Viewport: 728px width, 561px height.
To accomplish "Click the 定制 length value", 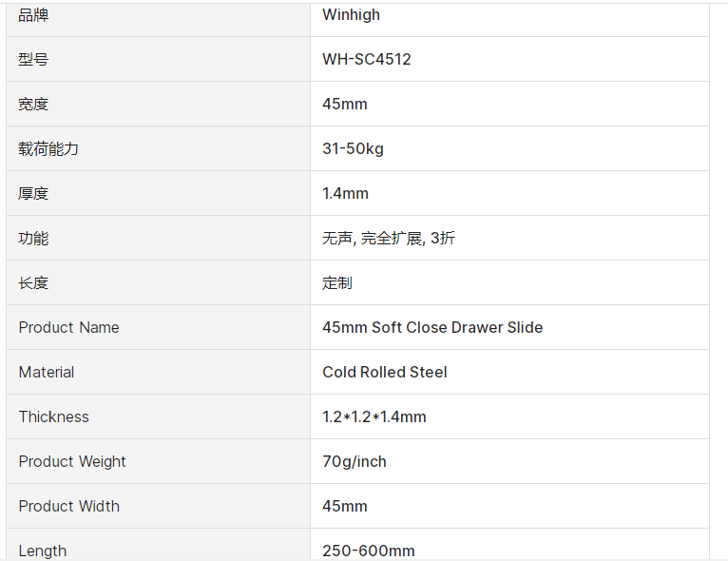I will click(337, 282).
